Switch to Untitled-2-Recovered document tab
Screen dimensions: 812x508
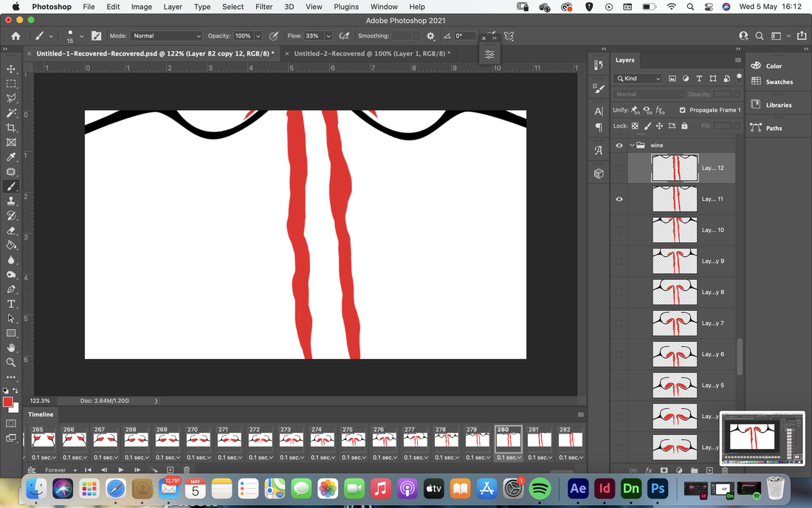coord(372,53)
